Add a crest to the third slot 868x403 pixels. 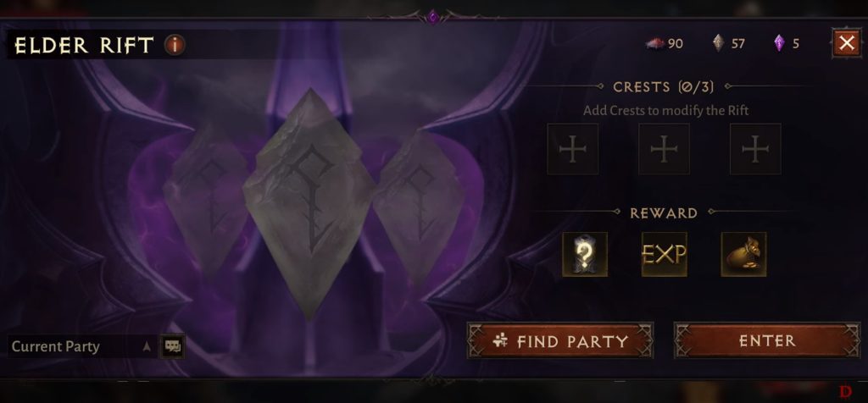755,149
